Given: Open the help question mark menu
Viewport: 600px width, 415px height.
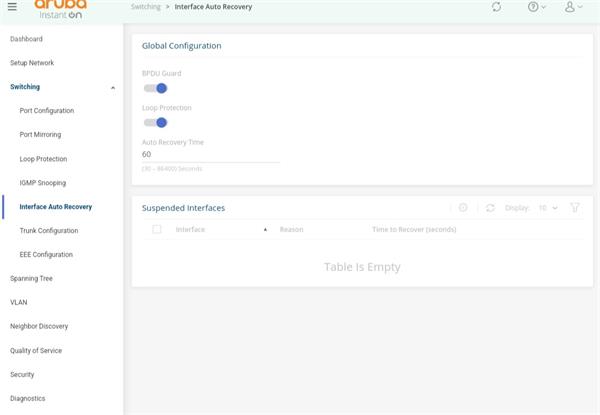Looking at the screenshot, I should pos(536,7).
